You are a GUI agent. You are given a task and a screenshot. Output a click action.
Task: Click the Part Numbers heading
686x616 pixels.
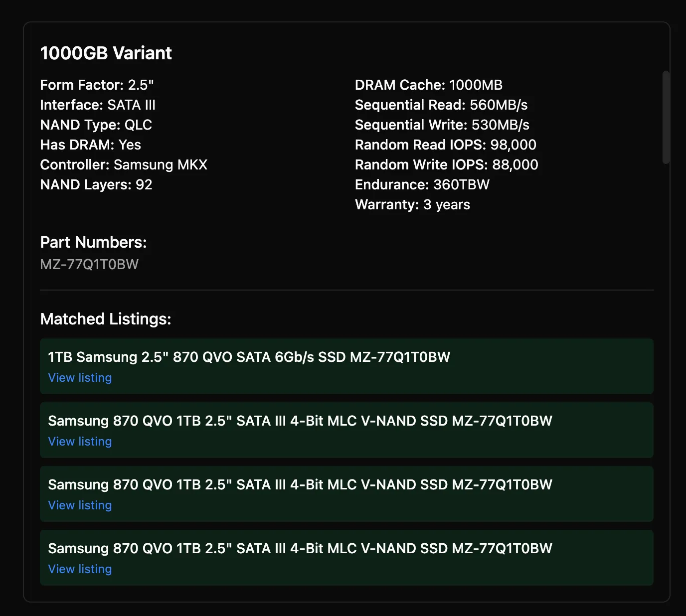[93, 242]
